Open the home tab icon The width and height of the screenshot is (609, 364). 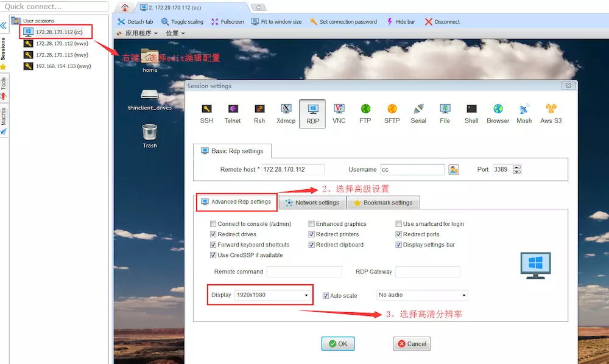pos(125,7)
